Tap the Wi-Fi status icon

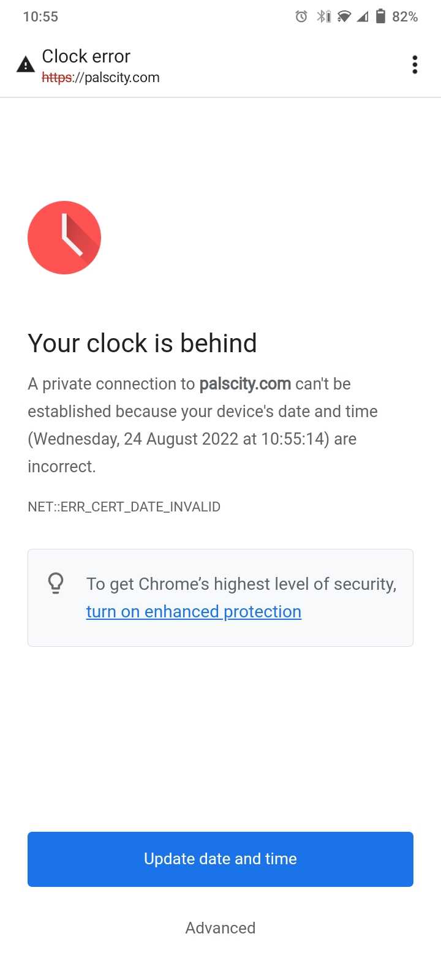pyautogui.click(x=344, y=17)
